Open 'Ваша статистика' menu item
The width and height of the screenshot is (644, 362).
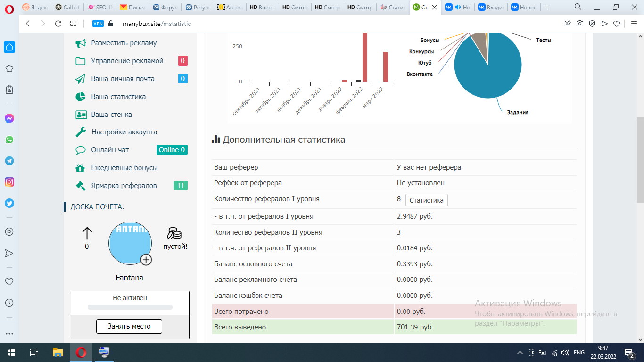point(118,97)
